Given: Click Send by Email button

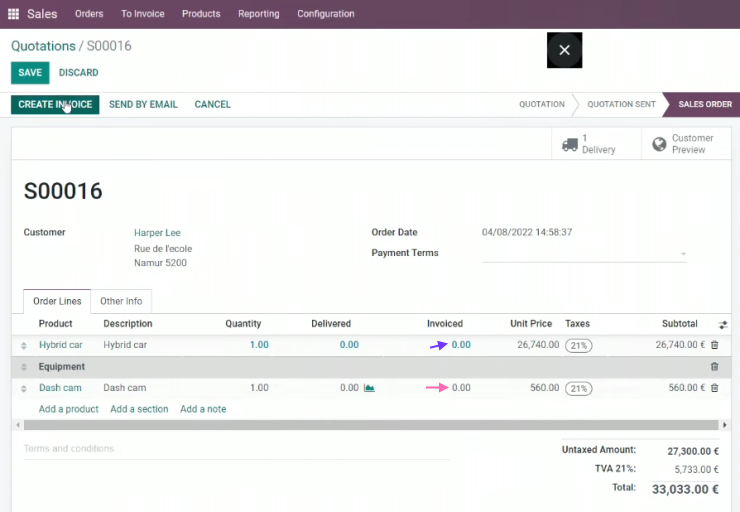Looking at the screenshot, I should pyautogui.click(x=143, y=104).
